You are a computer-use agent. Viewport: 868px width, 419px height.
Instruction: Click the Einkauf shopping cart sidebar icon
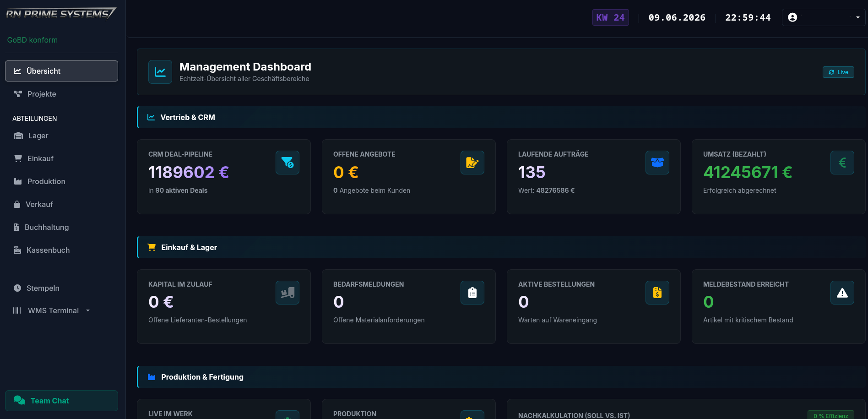18,158
